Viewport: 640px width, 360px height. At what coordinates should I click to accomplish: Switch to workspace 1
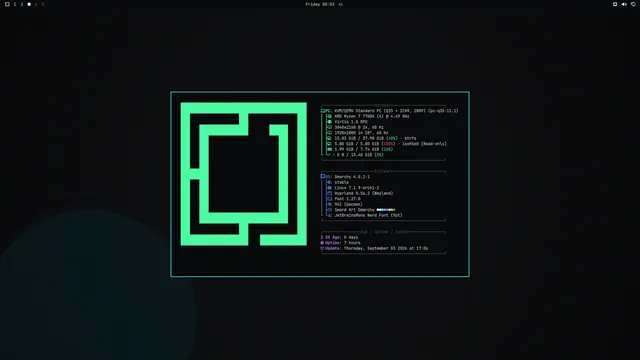tap(15, 4)
